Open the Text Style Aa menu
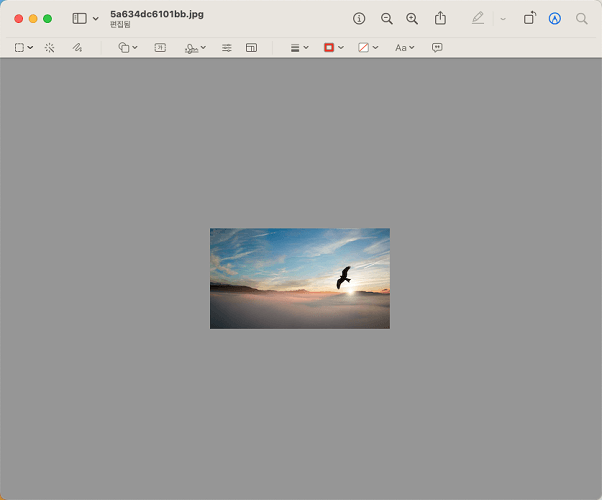Image resolution: width=602 pixels, height=500 pixels. (404, 47)
